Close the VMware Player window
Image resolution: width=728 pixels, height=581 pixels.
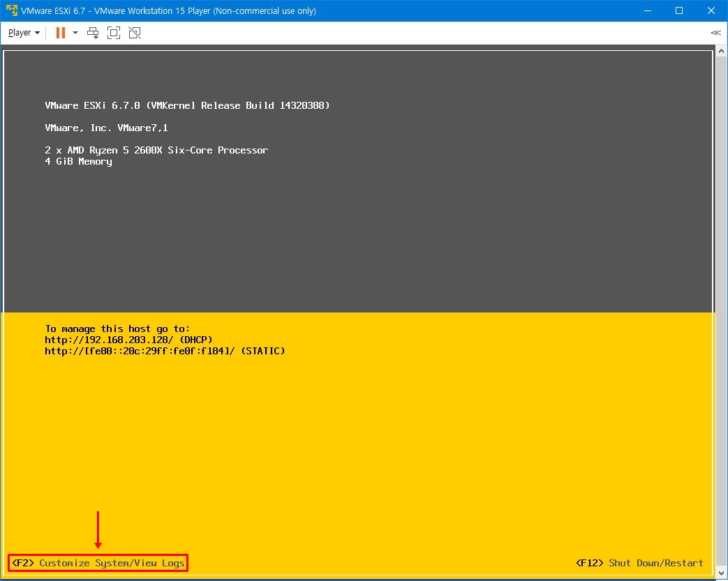coord(711,10)
